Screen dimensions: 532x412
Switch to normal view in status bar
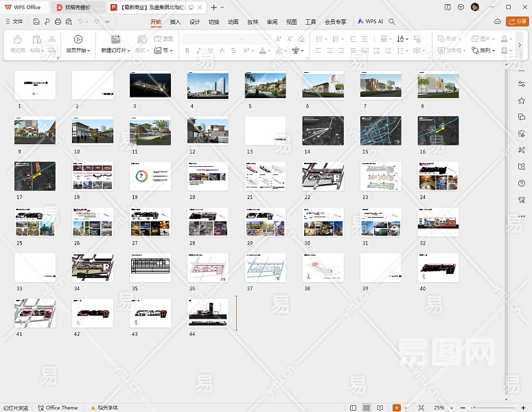(x=353, y=408)
